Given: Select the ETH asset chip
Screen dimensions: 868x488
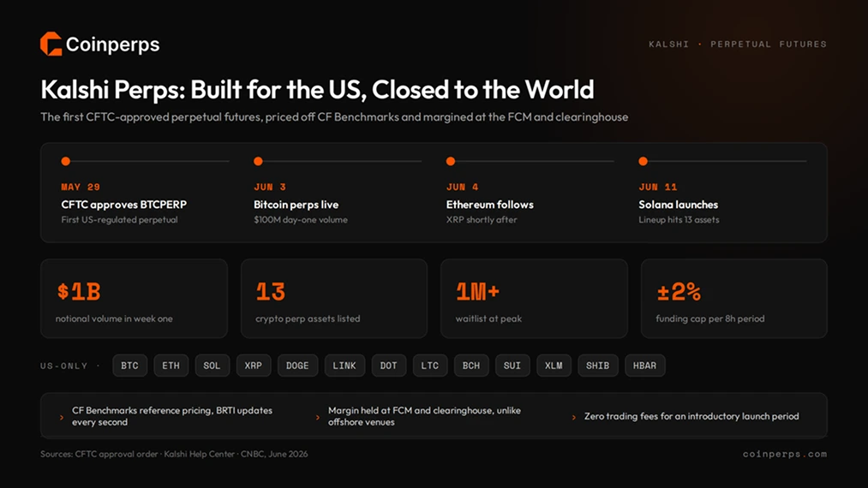Looking at the screenshot, I should 171,366.
